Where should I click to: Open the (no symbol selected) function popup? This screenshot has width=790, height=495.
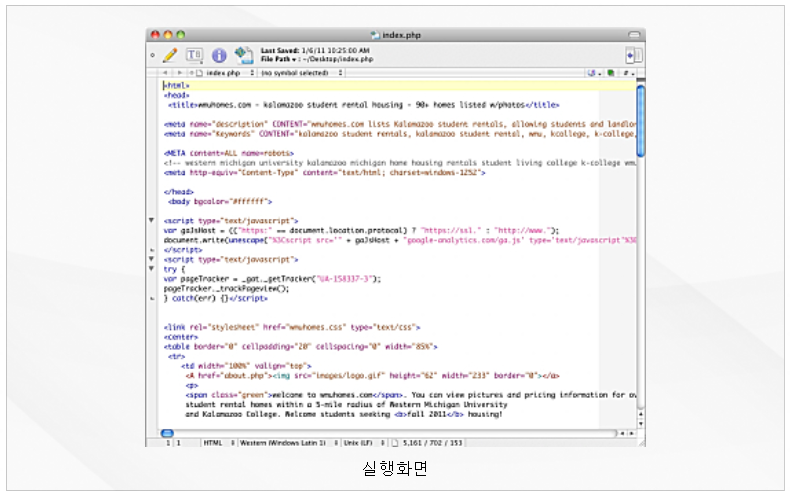(301, 73)
